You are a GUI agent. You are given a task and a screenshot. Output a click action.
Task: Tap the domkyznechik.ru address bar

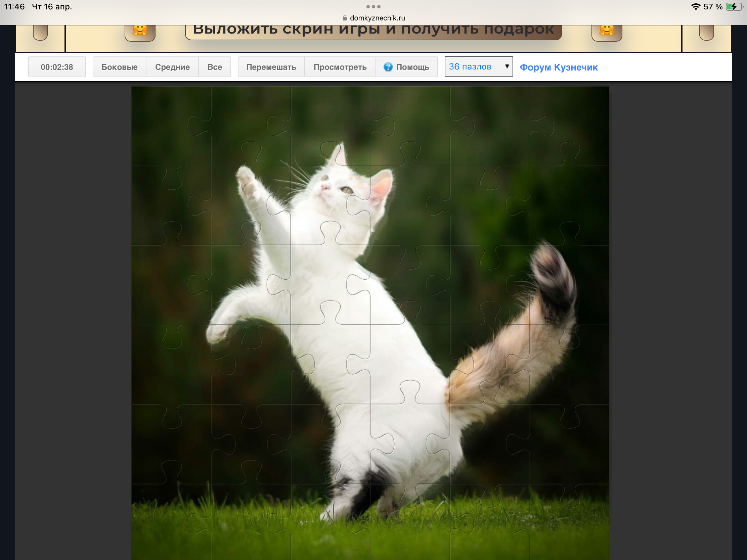click(x=377, y=18)
